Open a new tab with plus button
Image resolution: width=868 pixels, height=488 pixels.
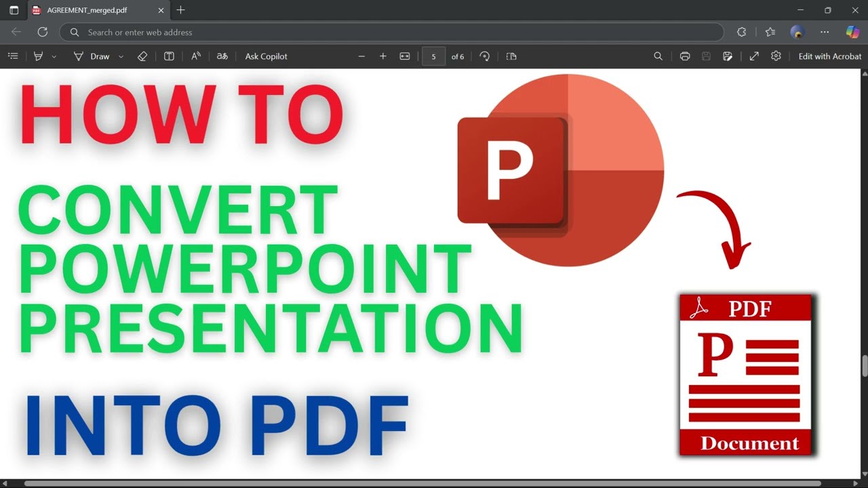[x=180, y=10]
